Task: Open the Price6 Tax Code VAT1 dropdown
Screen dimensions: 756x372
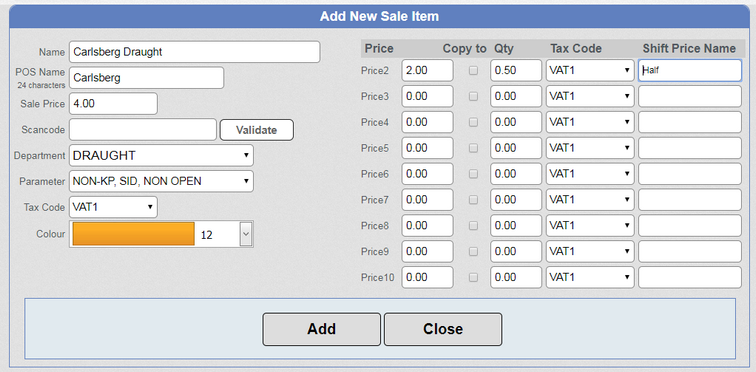Action: point(590,174)
